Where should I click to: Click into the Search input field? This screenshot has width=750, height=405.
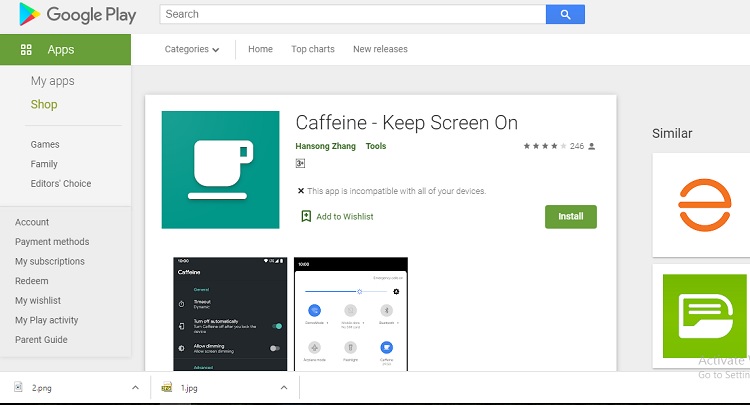[x=353, y=14]
